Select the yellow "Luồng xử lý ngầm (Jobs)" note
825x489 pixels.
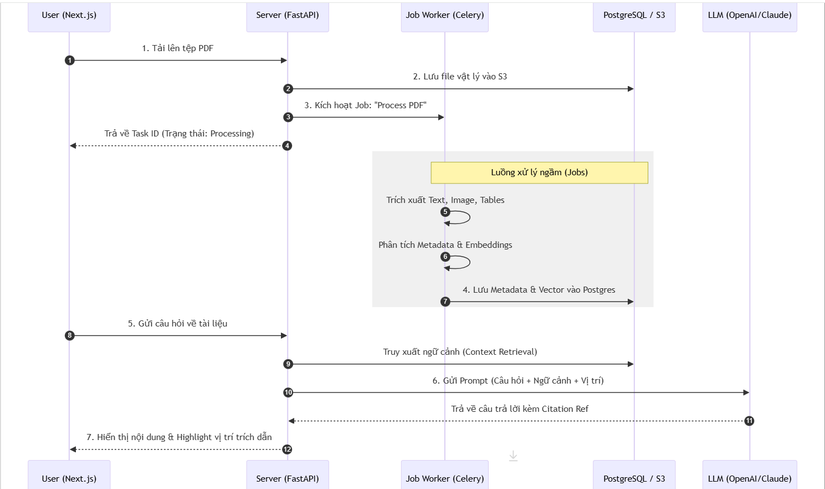[539, 173]
